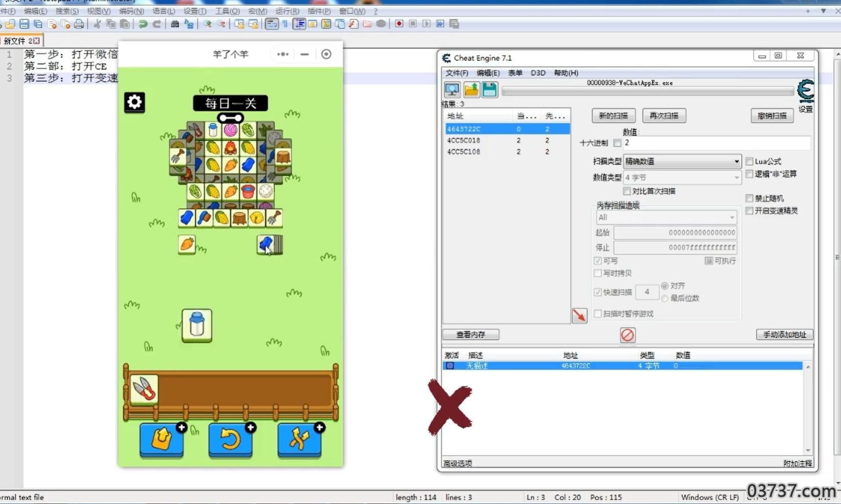Click Notepad++ save toolbar icon
841x504 pixels.
pos(24,24)
